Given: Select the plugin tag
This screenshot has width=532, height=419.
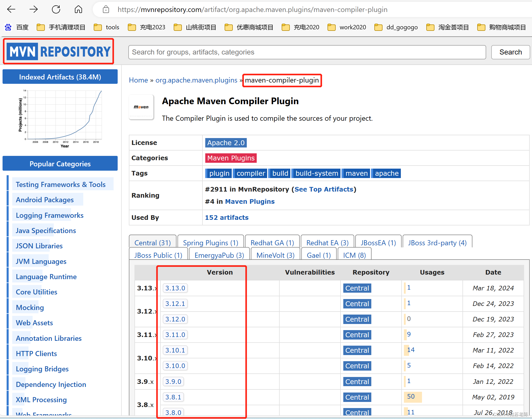Looking at the screenshot, I should coord(219,173).
